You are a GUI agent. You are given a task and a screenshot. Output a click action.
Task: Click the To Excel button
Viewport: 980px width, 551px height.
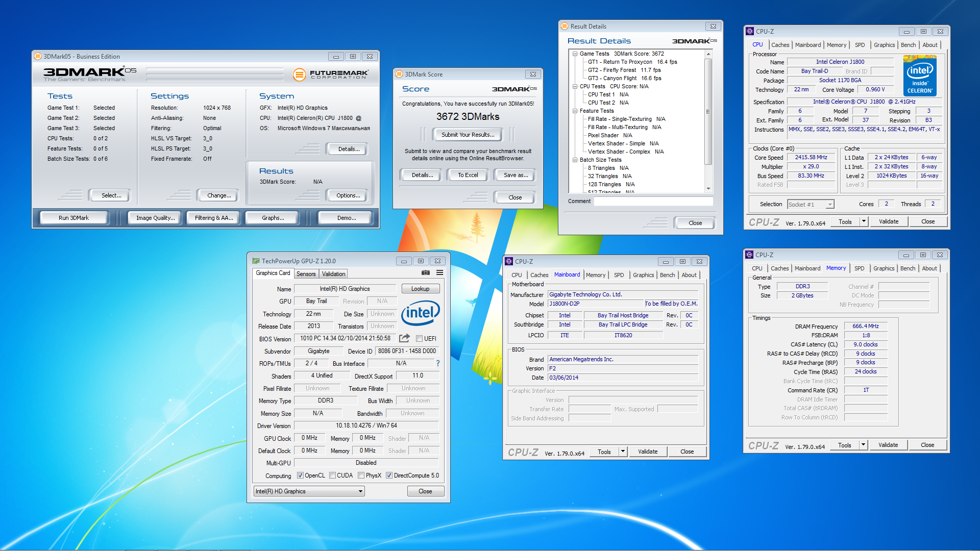[468, 175]
